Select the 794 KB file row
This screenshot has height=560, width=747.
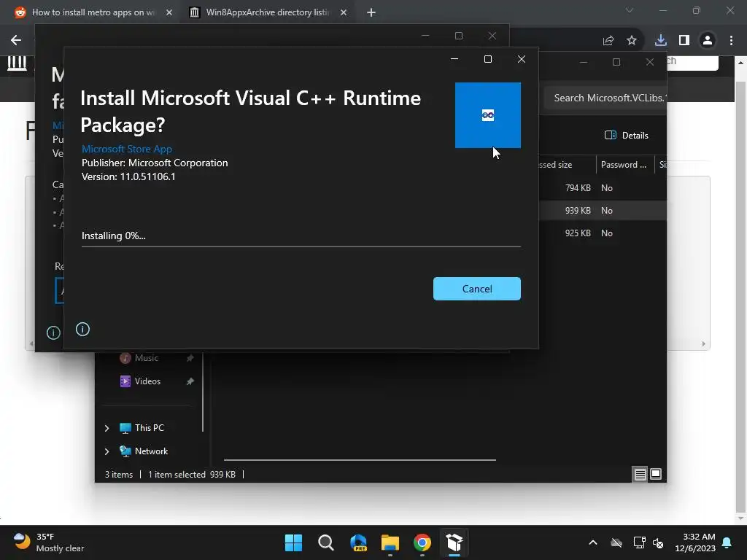(603, 187)
